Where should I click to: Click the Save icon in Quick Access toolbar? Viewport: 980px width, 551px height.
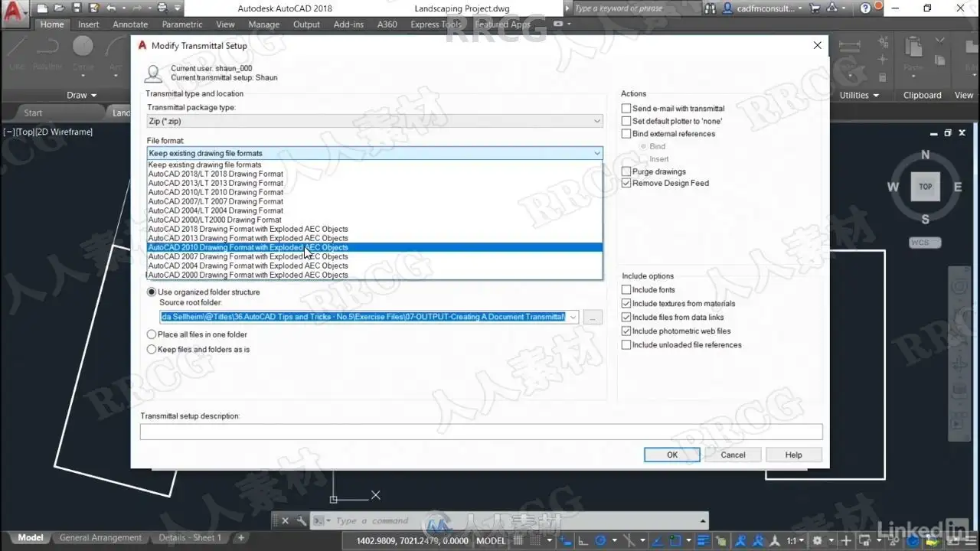coord(76,8)
